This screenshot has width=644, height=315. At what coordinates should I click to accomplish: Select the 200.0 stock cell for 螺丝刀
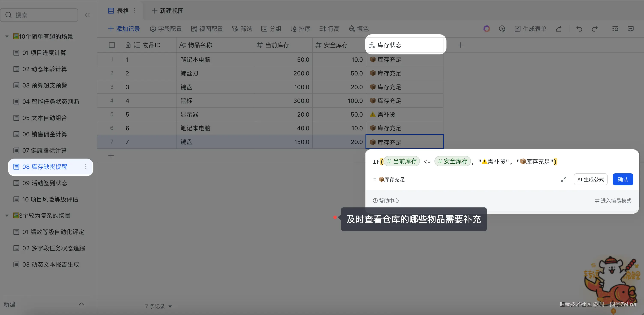(x=283, y=73)
